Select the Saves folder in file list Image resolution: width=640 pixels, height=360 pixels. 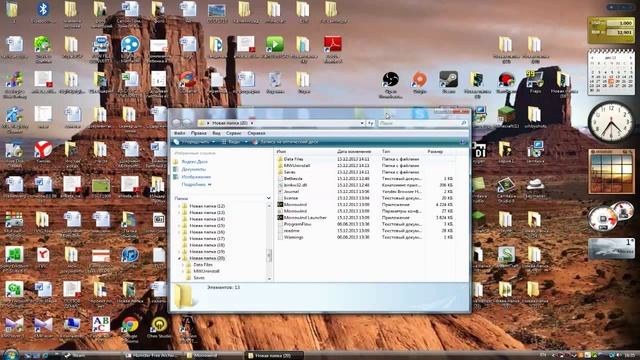tap(289, 172)
